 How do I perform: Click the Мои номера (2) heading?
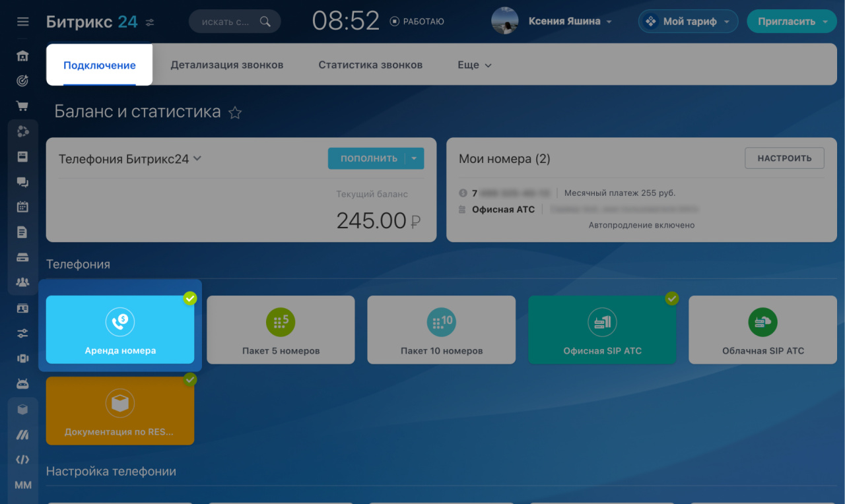pyautogui.click(x=504, y=159)
